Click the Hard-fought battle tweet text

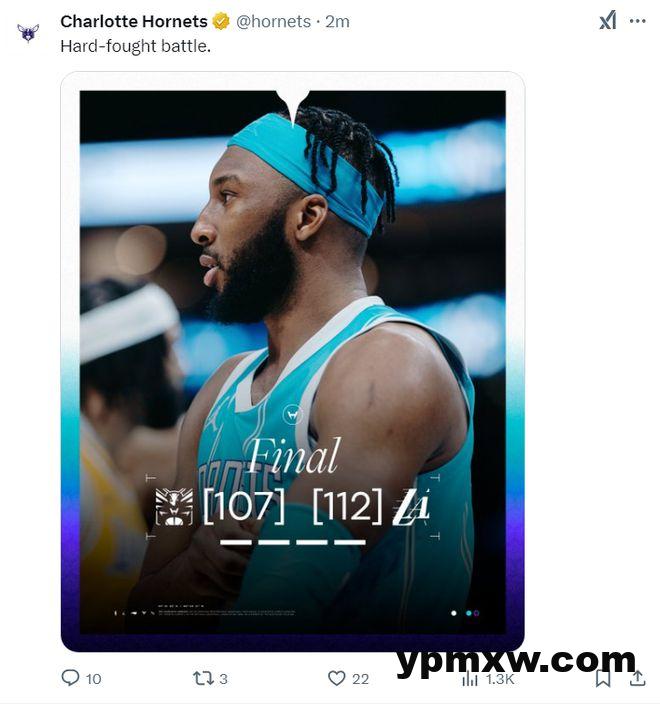[136, 46]
